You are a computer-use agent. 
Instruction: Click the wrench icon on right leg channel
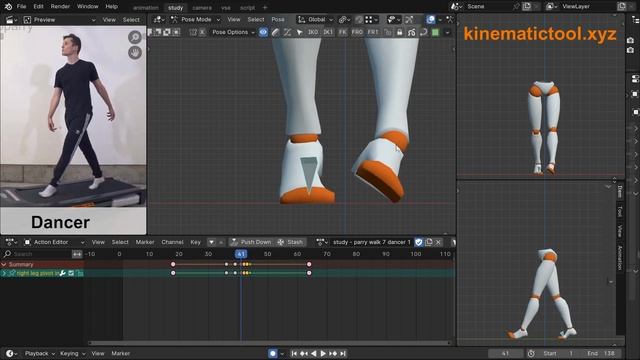[62, 273]
